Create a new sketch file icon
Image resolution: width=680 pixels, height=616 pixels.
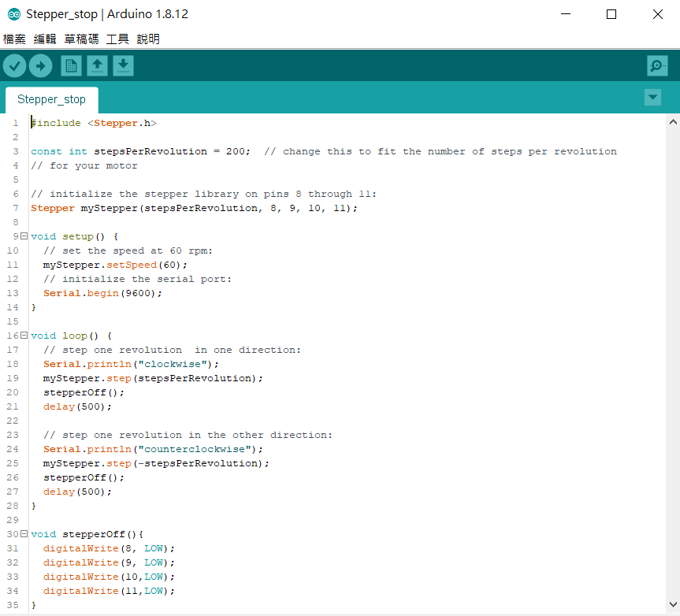pos(71,66)
